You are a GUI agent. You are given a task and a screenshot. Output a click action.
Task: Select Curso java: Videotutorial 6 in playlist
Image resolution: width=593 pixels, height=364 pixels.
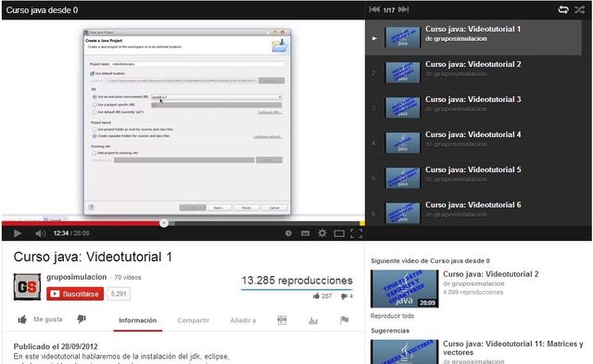(473, 212)
